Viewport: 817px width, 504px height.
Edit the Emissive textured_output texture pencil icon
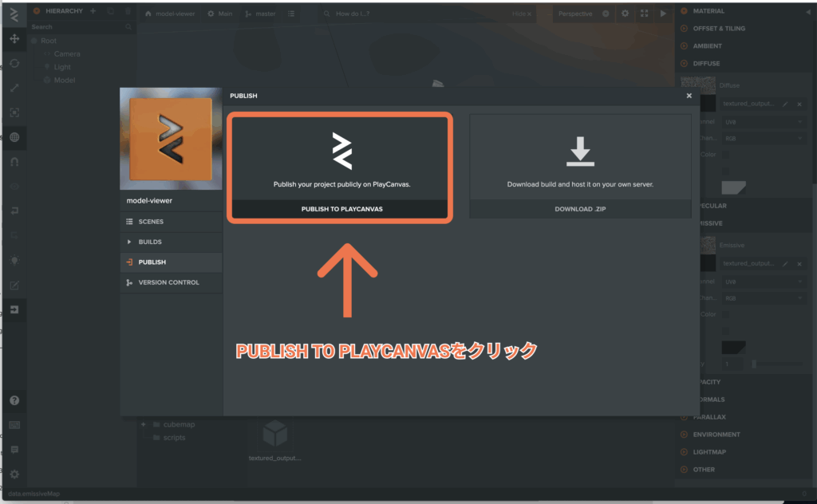pyautogui.click(x=785, y=264)
